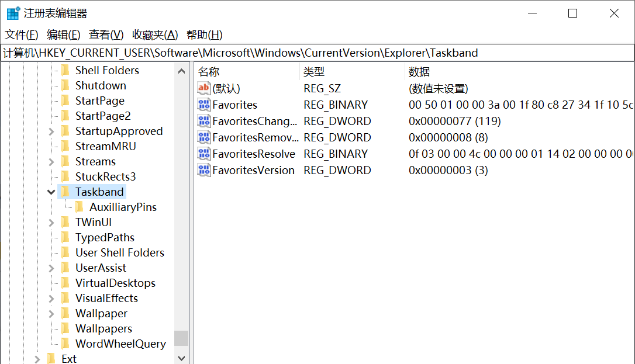Expand the StartupApproved key
The image size is (635, 364).
[51, 131]
